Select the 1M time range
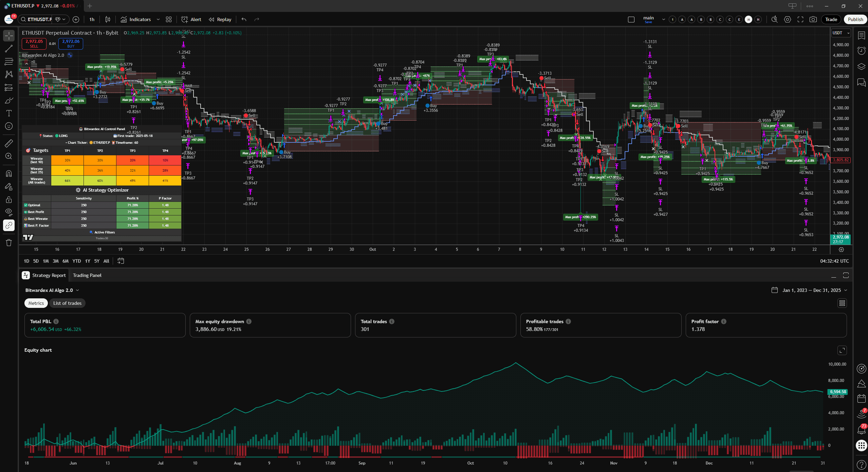 click(x=46, y=261)
